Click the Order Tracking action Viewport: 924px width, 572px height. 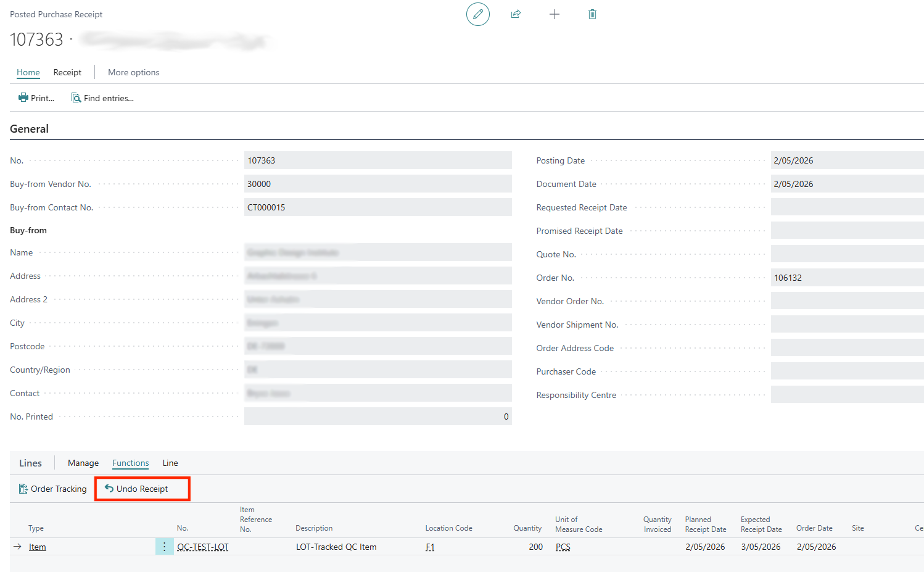[x=53, y=489]
